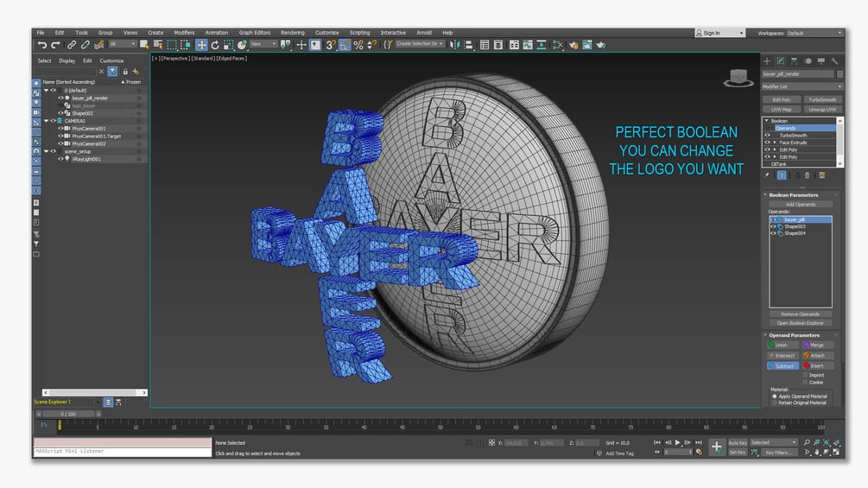Image resolution: width=868 pixels, height=488 pixels.
Task: Open the Create panel plus tab
Action: pos(767,60)
